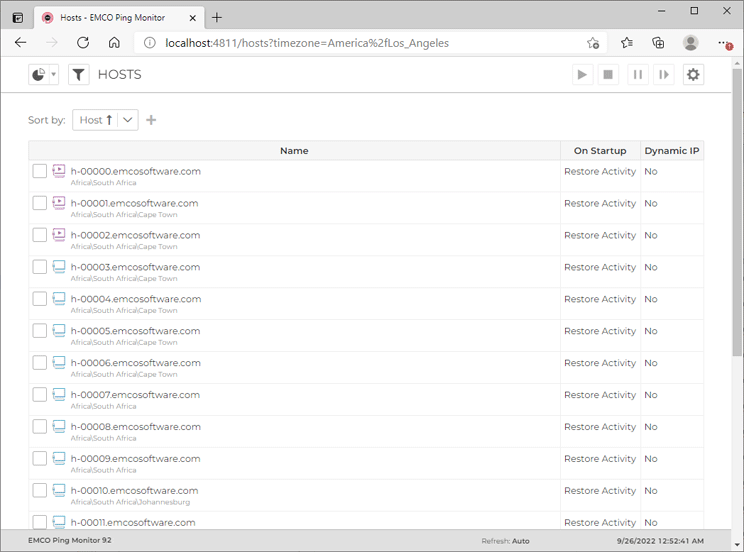
Task: Select checkbox for h-00001.emcosoftware.com
Action: click(40, 203)
